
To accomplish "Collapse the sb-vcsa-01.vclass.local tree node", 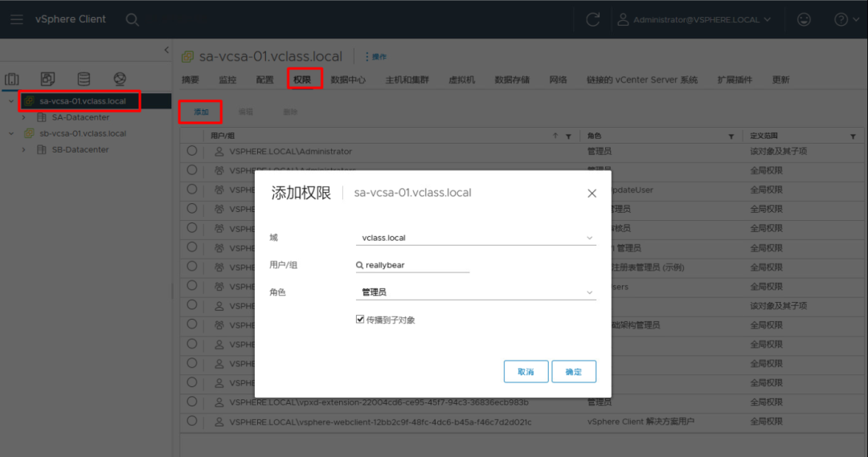I will [x=11, y=133].
